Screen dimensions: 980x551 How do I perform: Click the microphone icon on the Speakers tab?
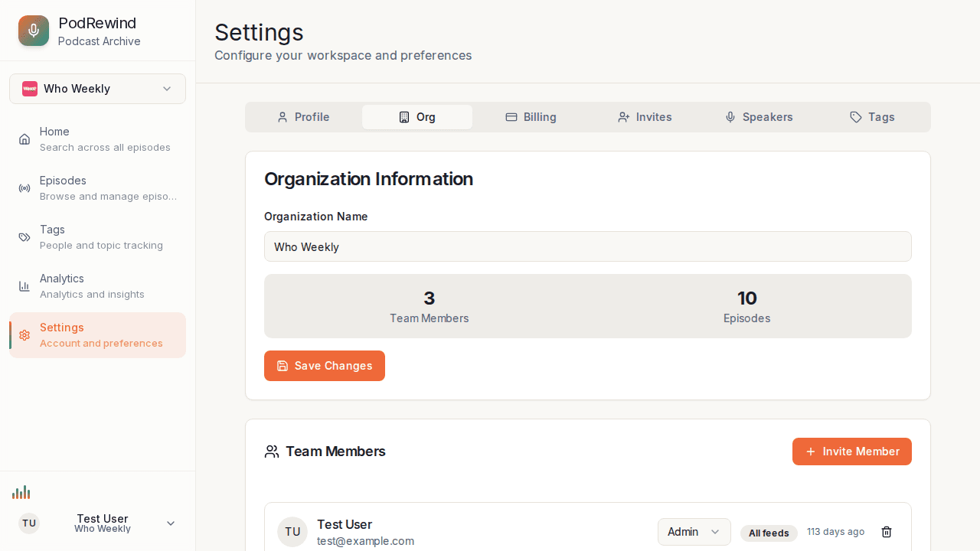pyautogui.click(x=730, y=117)
